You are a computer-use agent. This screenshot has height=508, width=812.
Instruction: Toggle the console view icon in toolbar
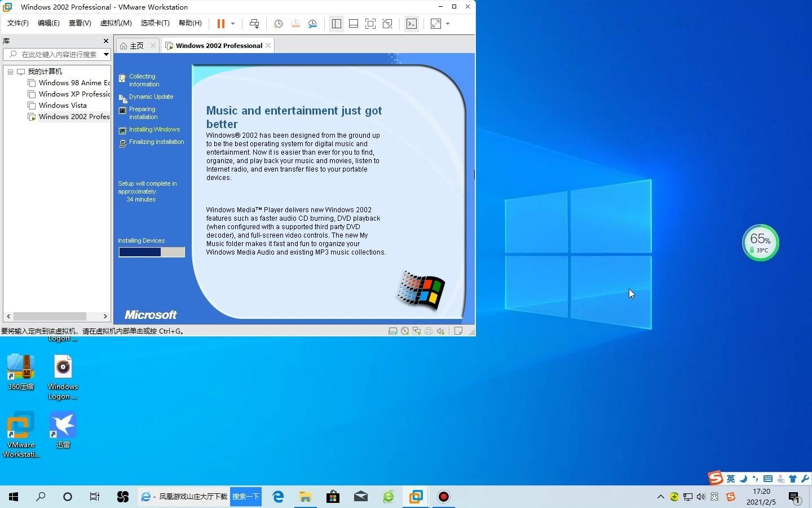[412, 24]
